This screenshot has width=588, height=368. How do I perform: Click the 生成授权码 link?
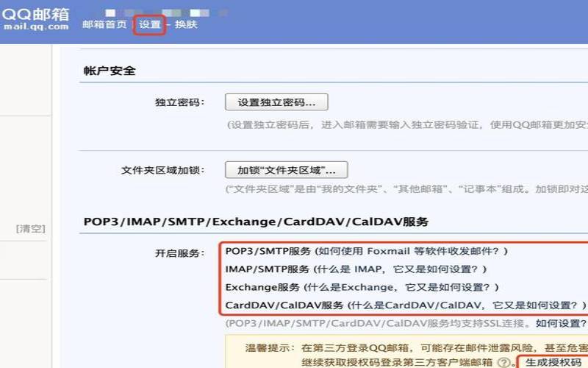pos(553,363)
